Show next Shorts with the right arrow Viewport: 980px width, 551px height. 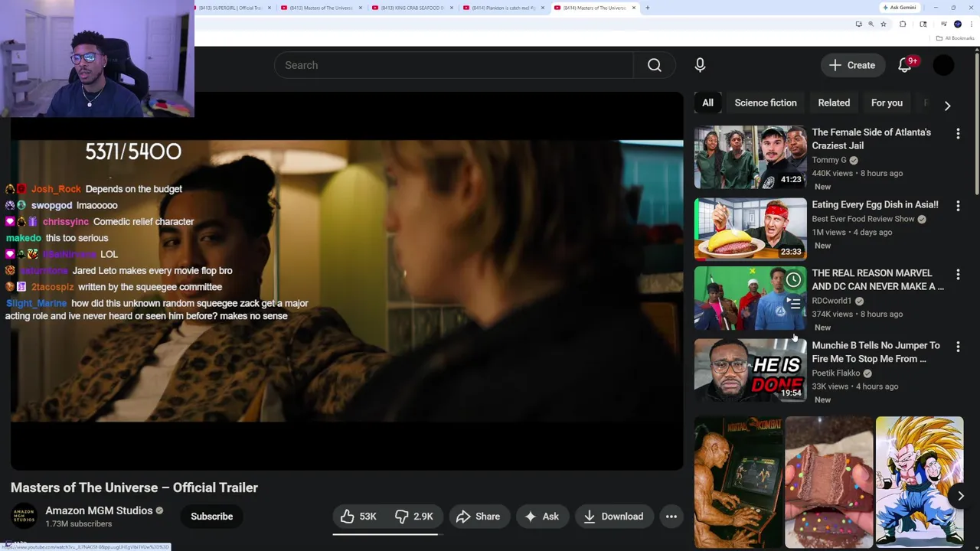960,496
